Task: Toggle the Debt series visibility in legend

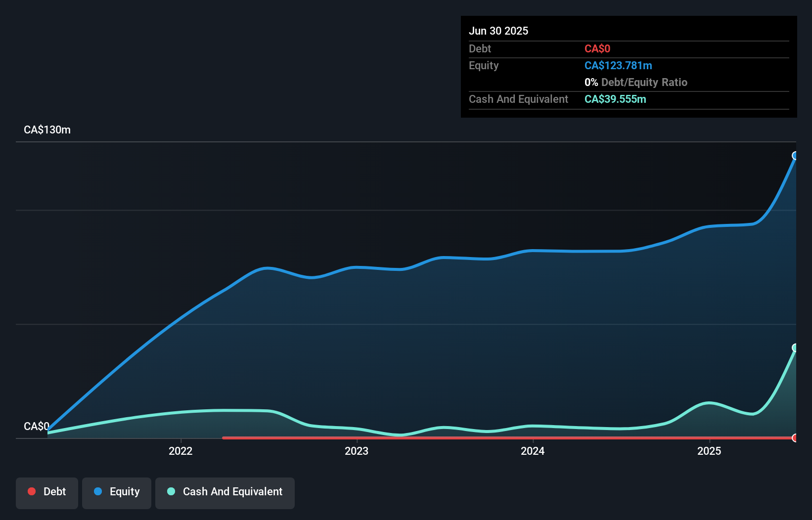Action: pyautogui.click(x=46, y=491)
